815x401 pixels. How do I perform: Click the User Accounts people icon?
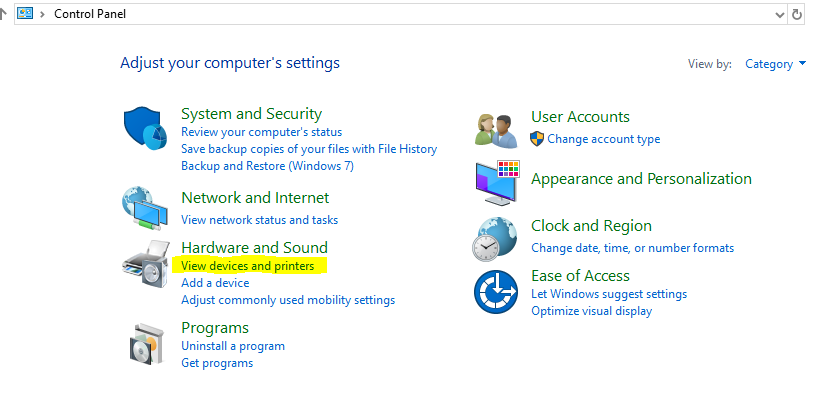tap(496, 131)
